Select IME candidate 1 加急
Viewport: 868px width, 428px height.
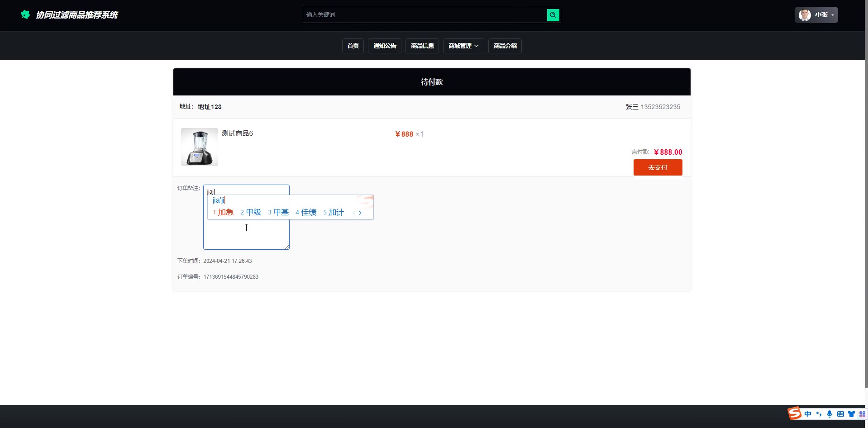223,212
